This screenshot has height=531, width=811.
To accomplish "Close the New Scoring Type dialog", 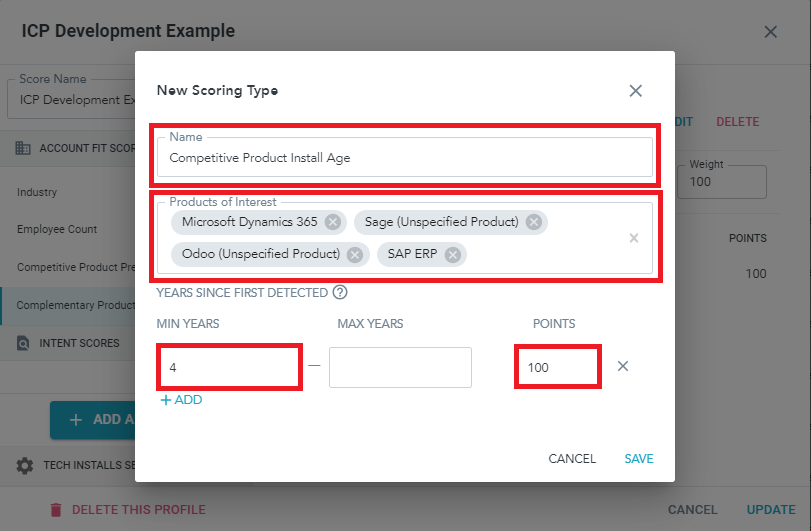I will 635,91.
